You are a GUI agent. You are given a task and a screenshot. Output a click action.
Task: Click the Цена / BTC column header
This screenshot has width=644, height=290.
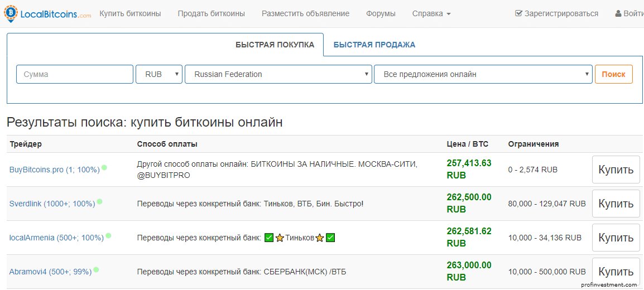(x=468, y=144)
